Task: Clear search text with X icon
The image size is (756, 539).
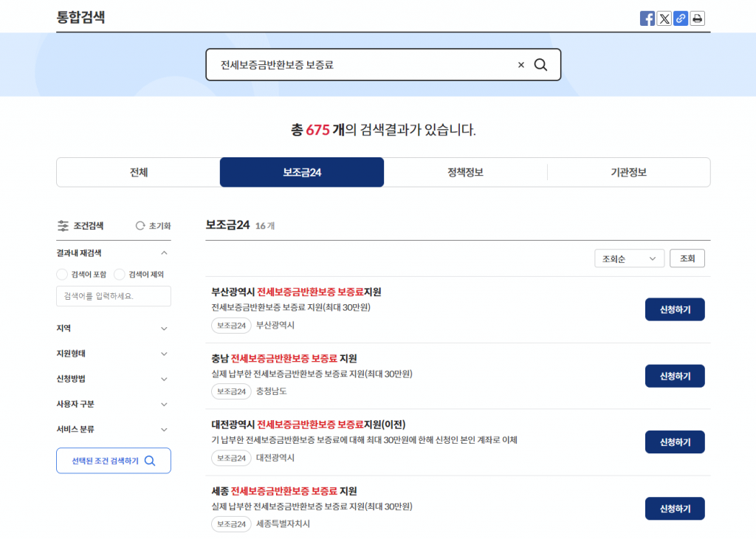Action: 520,65
